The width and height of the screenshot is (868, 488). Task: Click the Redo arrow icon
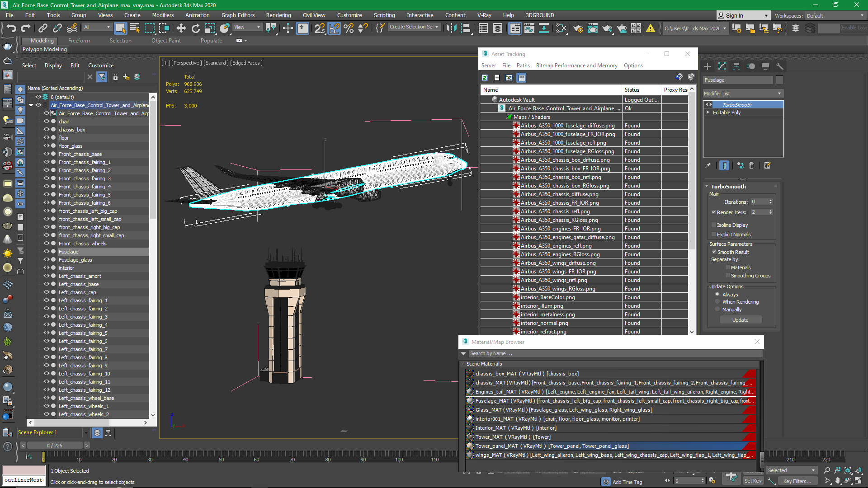point(26,28)
